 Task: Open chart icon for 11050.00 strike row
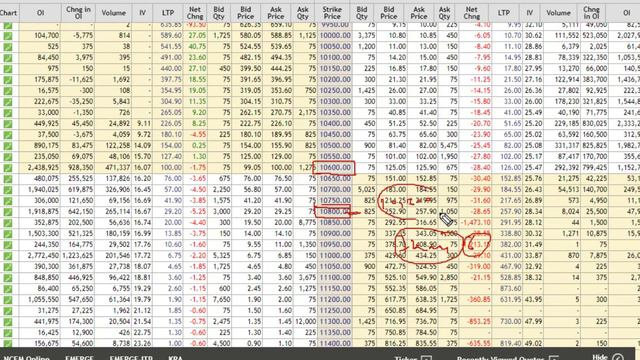coord(8,267)
